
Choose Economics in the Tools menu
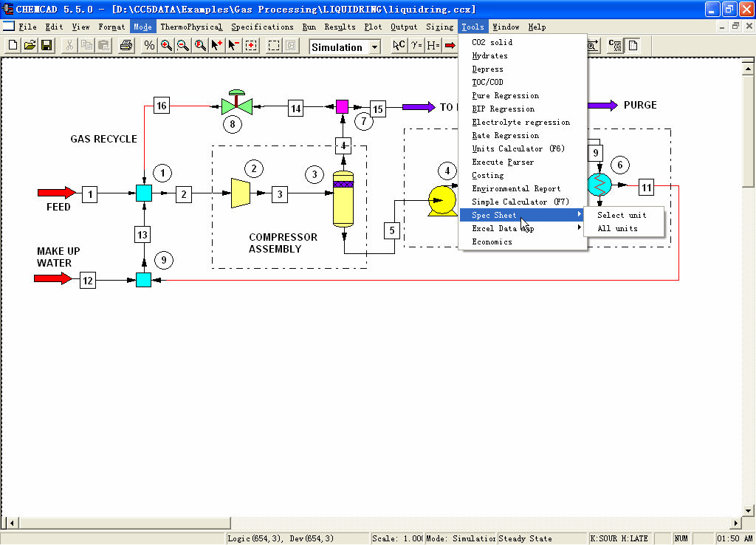click(522, 241)
